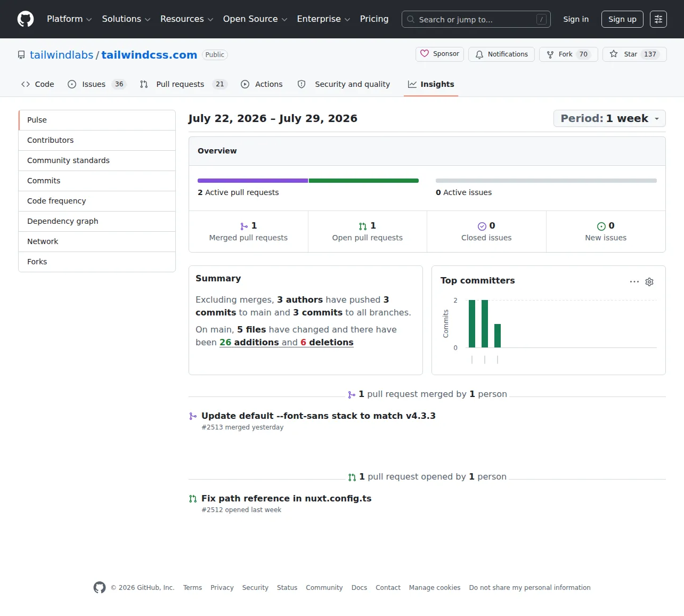Open the merged pull request about --font-sans stack
684x616 pixels.
click(x=319, y=416)
